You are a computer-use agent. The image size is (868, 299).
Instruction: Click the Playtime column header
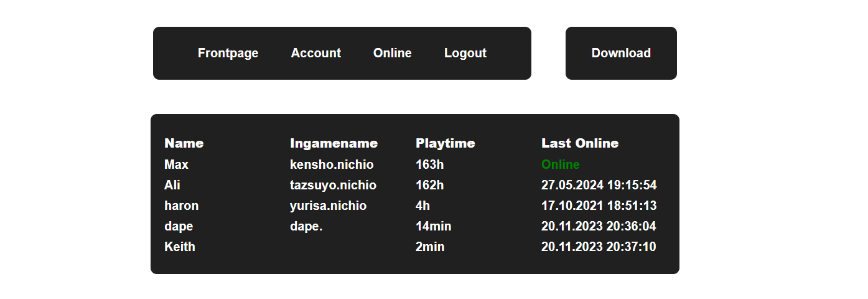tap(445, 143)
